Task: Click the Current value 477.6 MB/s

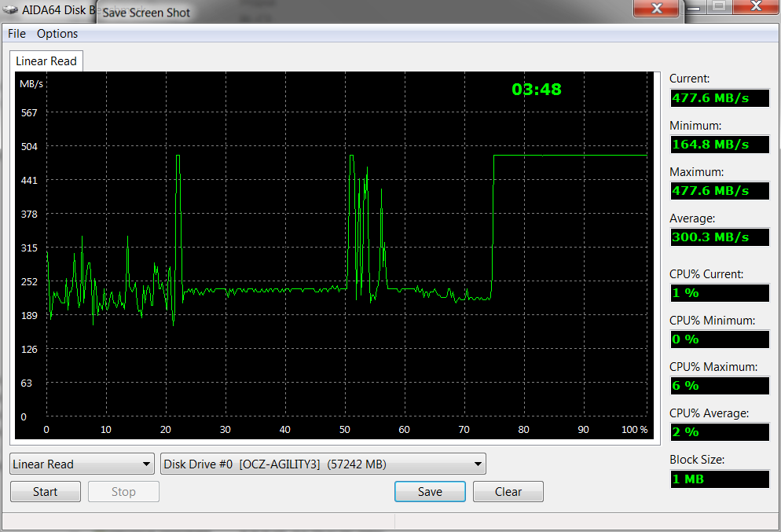Action: 720,98
